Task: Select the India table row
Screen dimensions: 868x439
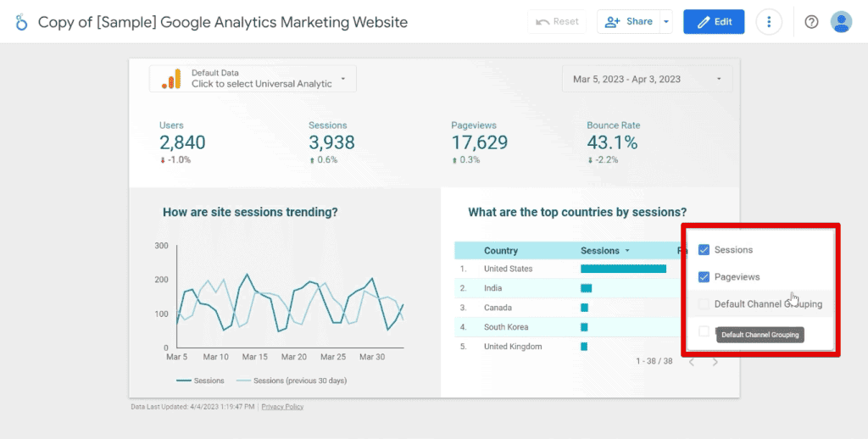Action: point(567,288)
